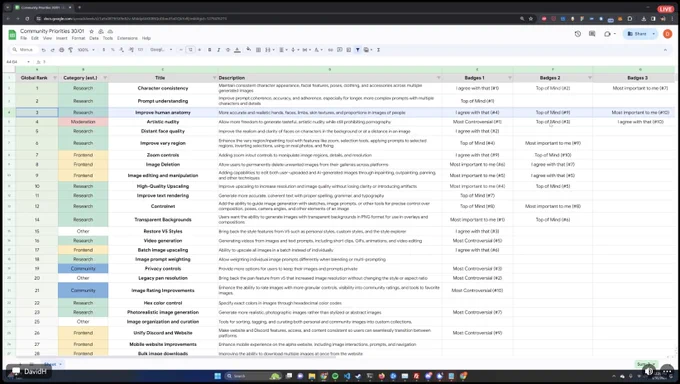Open the View menu
Image resolution: width=680 pixels, height=384 pixels.
point(47,38)
